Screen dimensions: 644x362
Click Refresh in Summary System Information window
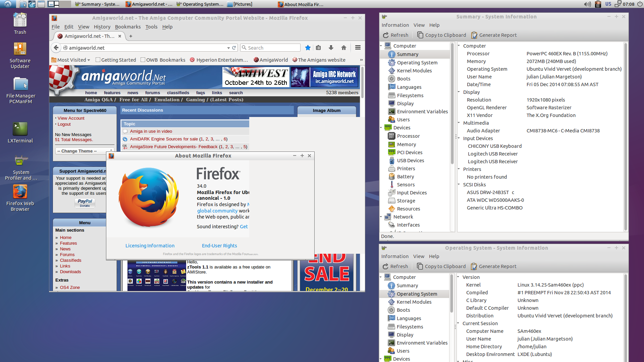(x=395, y=35)
